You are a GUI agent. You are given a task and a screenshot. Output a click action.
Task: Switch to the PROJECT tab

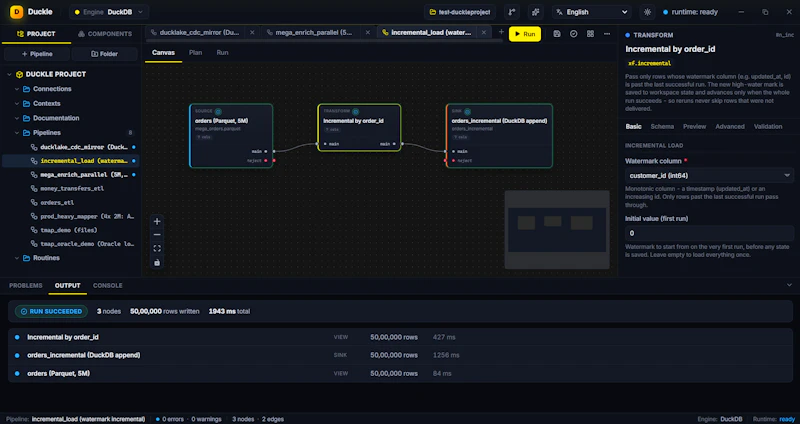point(36,34)
